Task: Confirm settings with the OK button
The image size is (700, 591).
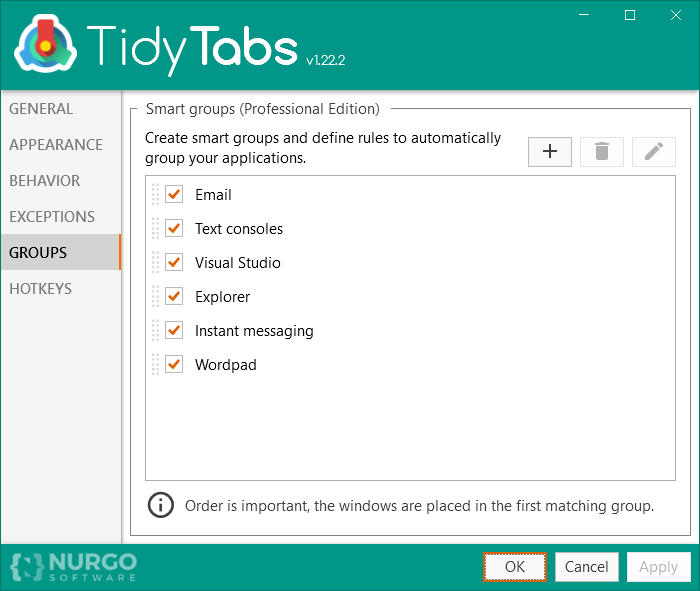Action: pos(515,567)
